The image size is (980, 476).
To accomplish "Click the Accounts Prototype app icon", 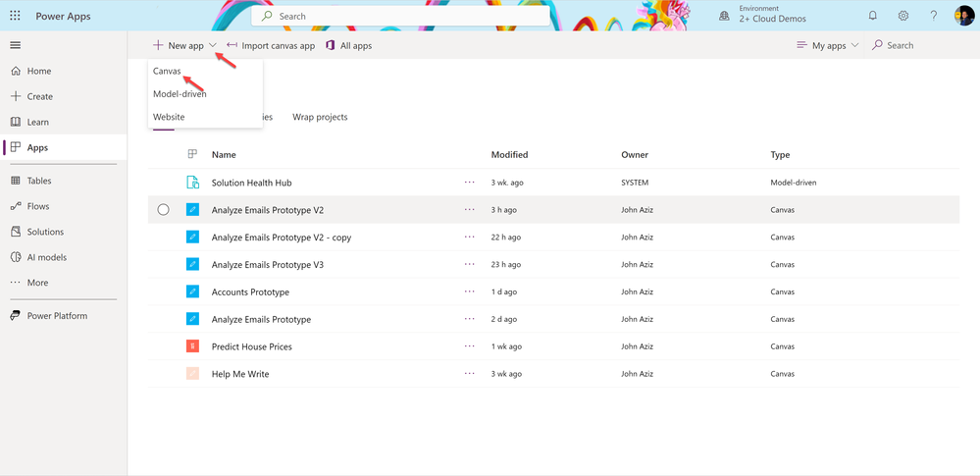I will pos(192,292).
